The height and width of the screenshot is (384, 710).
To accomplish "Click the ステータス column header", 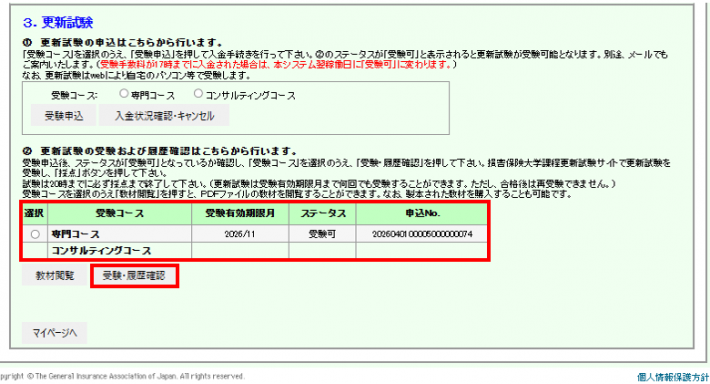I will (x=322, y=213).
